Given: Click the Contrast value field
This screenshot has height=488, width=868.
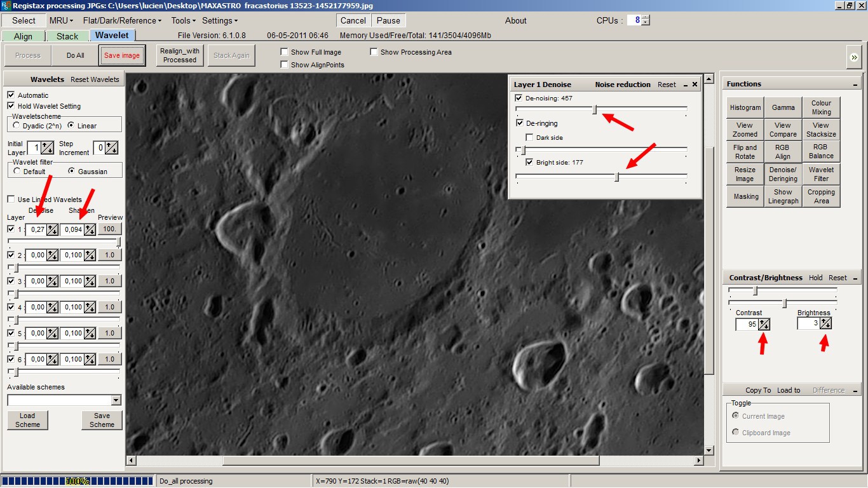Looking at the screenshot, I should tap(747, 324).
